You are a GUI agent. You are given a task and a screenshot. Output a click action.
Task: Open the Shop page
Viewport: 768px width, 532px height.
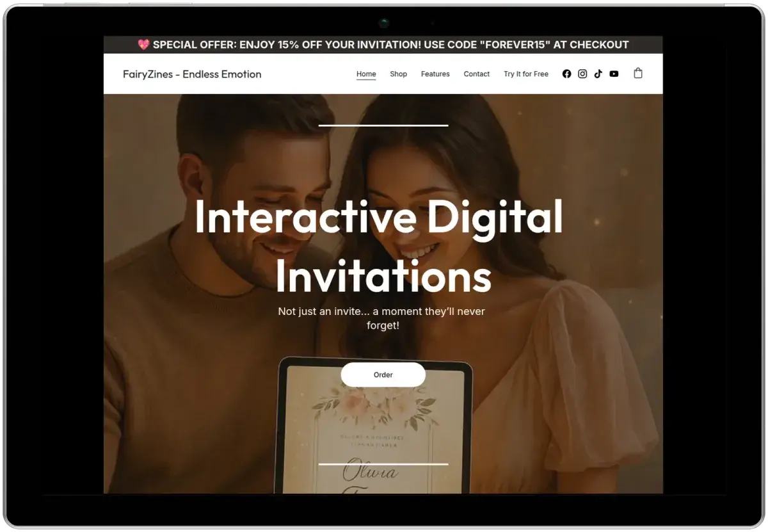(x=398, y=74)
